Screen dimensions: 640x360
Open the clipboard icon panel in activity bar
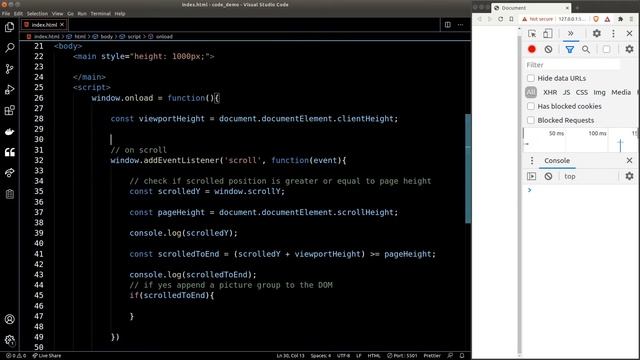pos(9,194)
